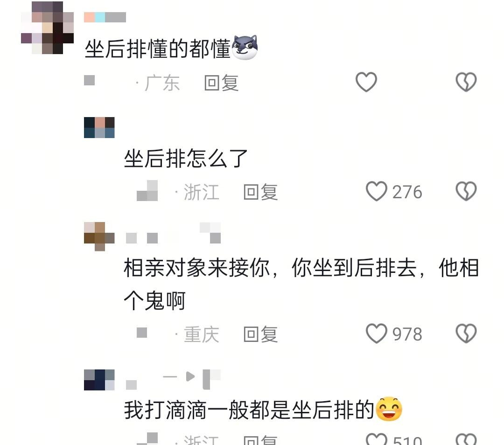The image size is (504, 445).
Task: Open avatar of 我打滴滴 commenter
Action: pyautogui.click(x=99, y=380)
